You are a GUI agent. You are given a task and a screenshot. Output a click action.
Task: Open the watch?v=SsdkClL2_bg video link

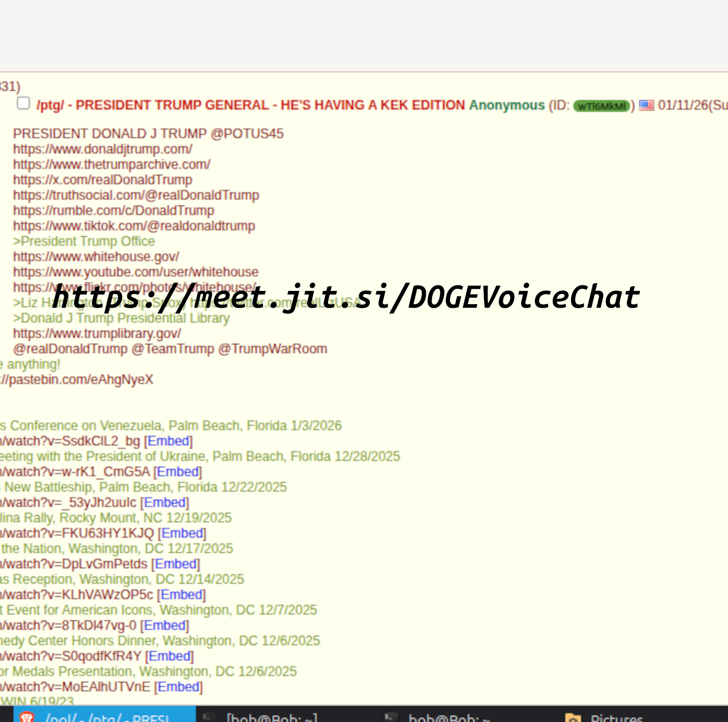[70, 441]
